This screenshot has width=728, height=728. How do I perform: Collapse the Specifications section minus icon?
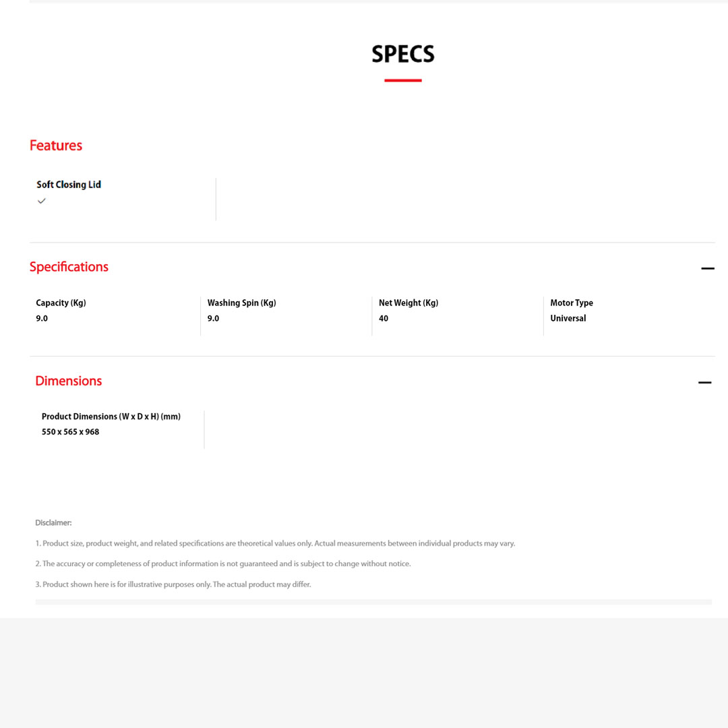pyautogui.click(x=707, y=268)
